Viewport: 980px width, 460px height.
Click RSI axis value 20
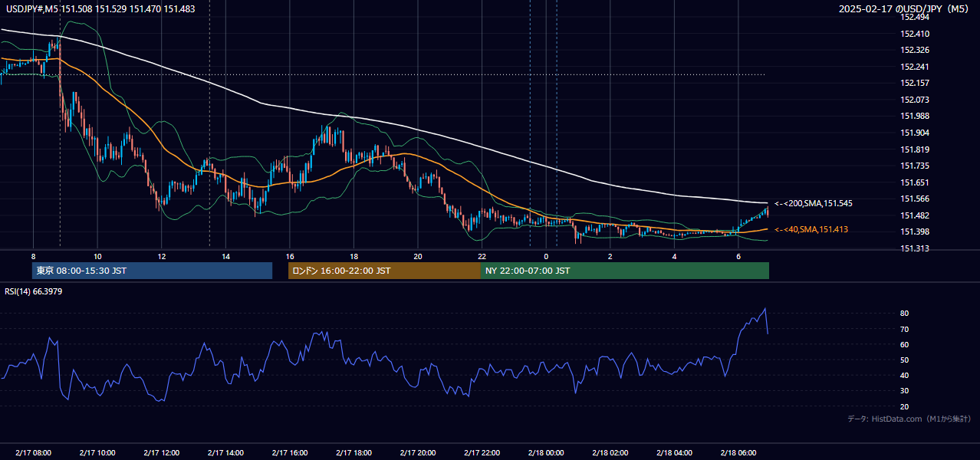(x=905, y=406)
